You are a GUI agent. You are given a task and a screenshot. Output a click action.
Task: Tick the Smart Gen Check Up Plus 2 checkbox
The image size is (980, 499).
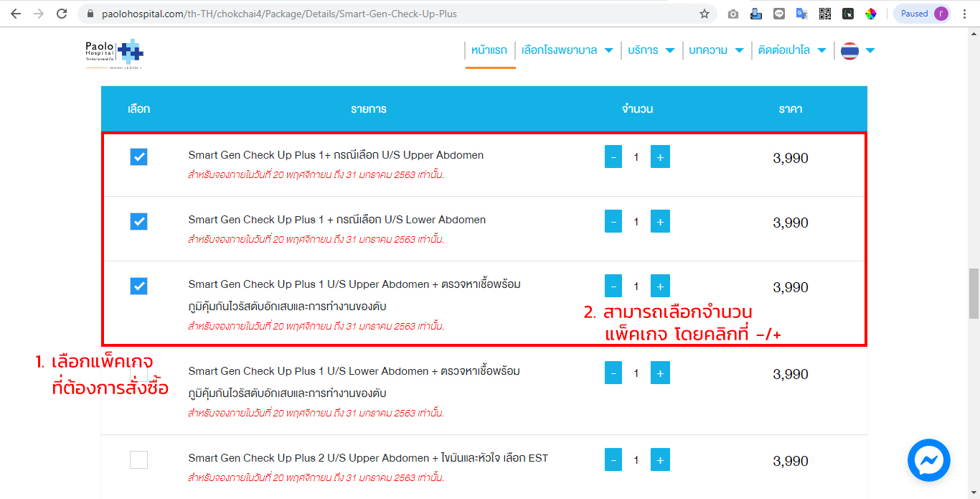(139, 460)
